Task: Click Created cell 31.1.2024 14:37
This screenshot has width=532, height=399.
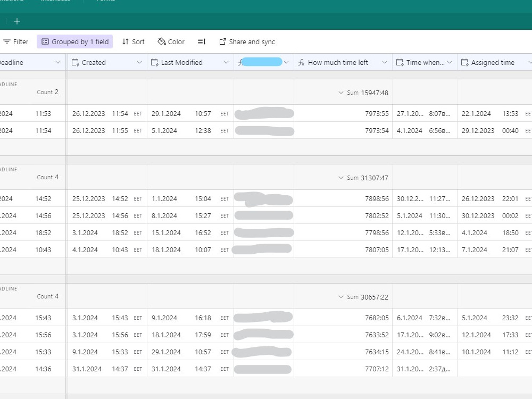Action: click(107, 369)
